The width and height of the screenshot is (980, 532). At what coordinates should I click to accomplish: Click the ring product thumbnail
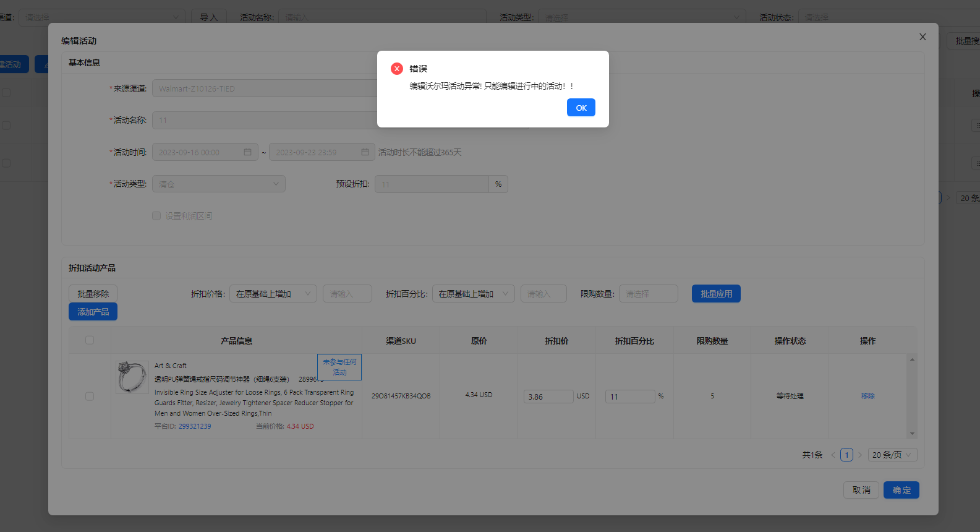click(x=132, y=377)
